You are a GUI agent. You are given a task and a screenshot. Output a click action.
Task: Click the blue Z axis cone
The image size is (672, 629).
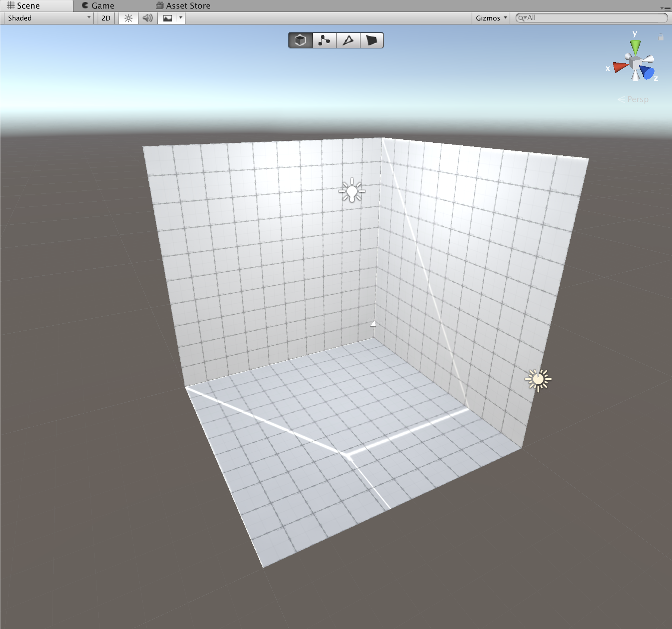click(648, 72)
